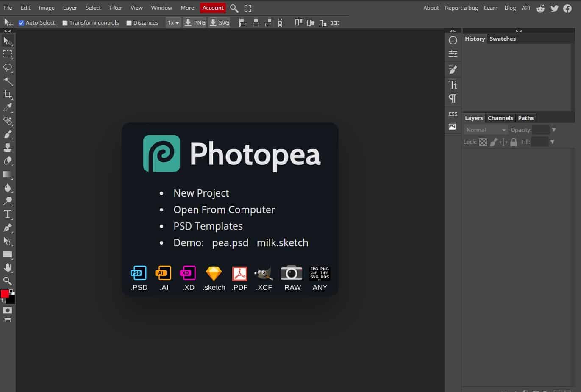Open the Normal blend mode dropdown
The height and width of the screenshot is (392, 581).
(486, 130)
